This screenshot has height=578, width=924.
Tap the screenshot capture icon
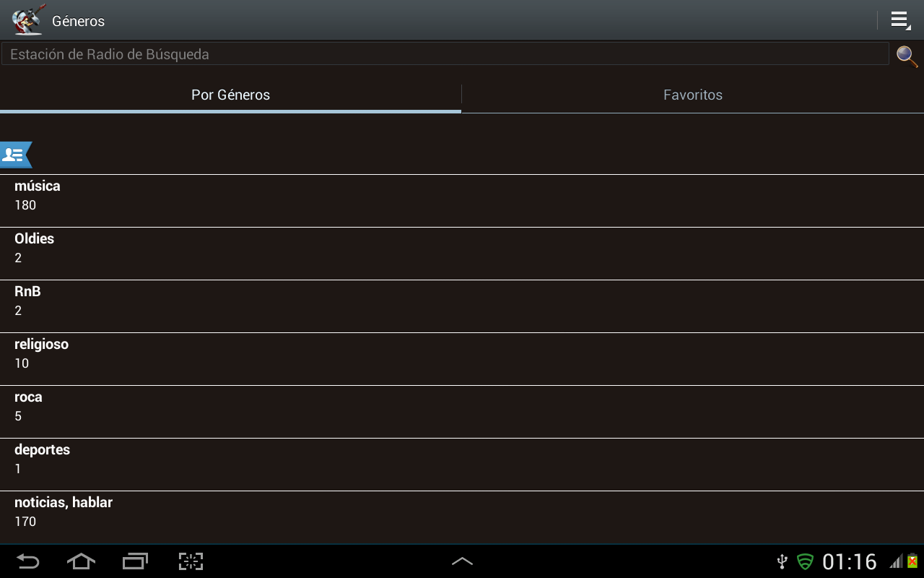(x=191, y=561)
